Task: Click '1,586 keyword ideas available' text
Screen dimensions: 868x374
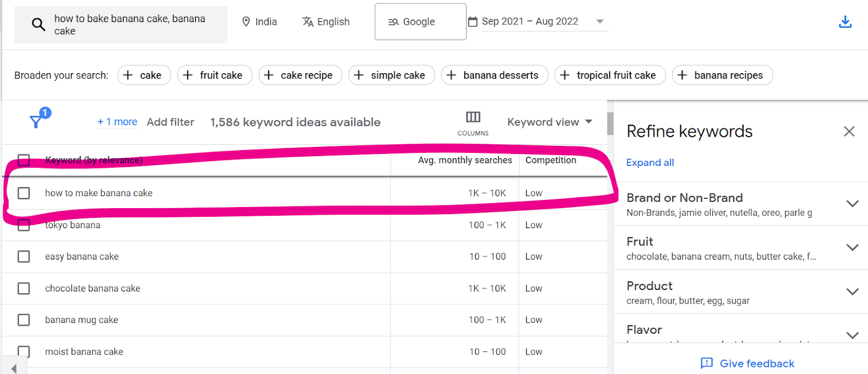Action: [295, 122]
